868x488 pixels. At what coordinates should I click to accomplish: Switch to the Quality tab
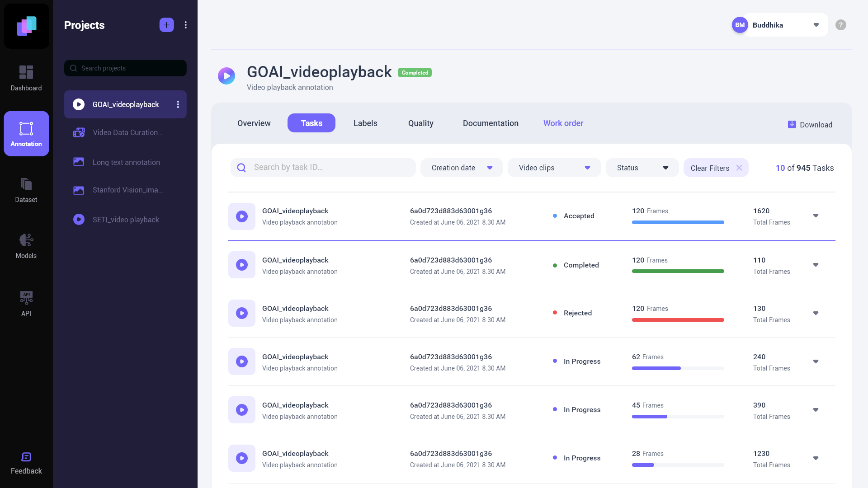click(x=420, y=123)
